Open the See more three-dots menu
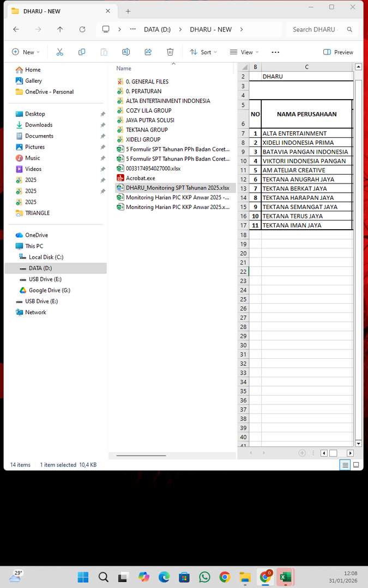368x588 pixels. [275, 52]
